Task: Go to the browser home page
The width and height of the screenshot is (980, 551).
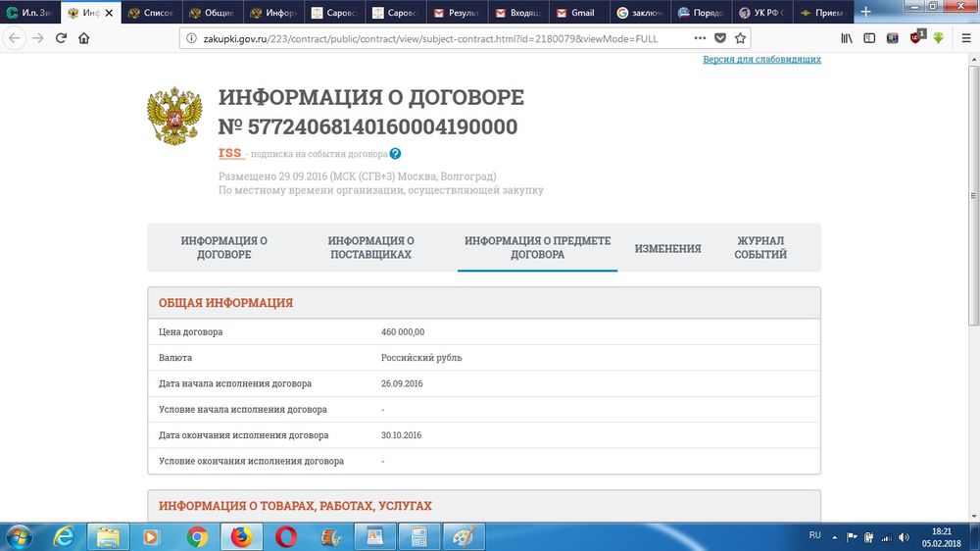Action: (x=84, y=38)
